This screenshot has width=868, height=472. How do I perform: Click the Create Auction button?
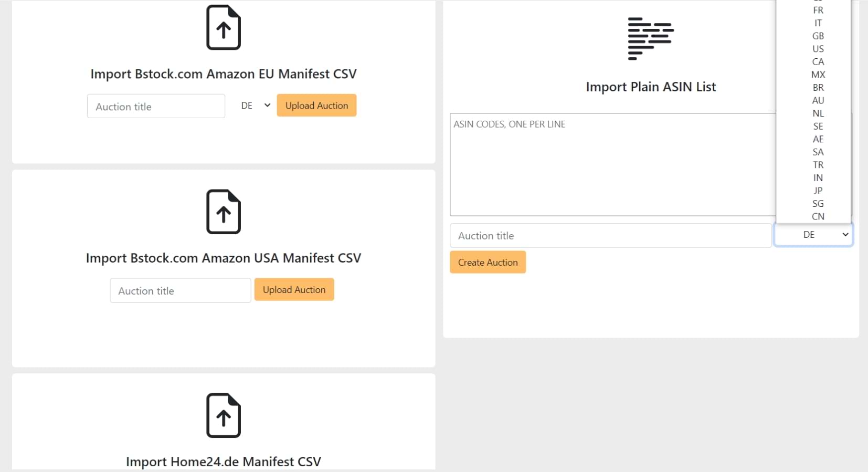tap(488, 263)
